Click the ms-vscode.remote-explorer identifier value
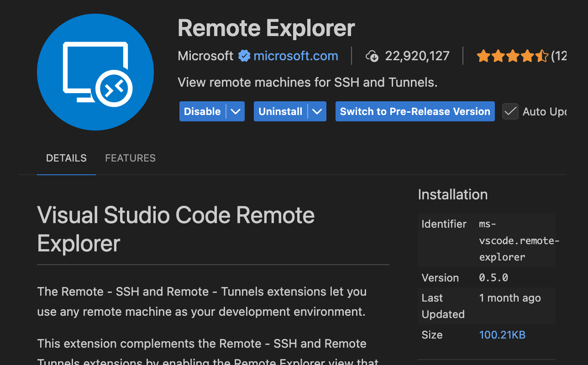Image resolution: width=588 pixels, height=365 pixels. point(519,240)
